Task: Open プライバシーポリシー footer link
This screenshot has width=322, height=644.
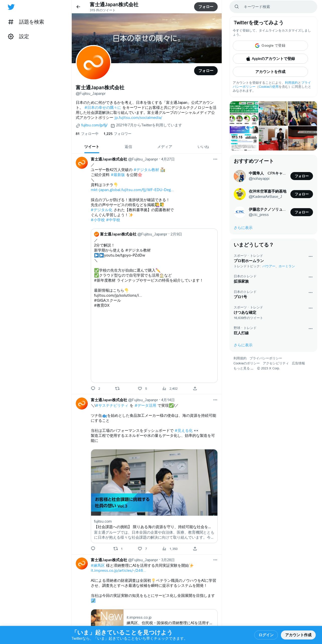Action: click(266, 358)
